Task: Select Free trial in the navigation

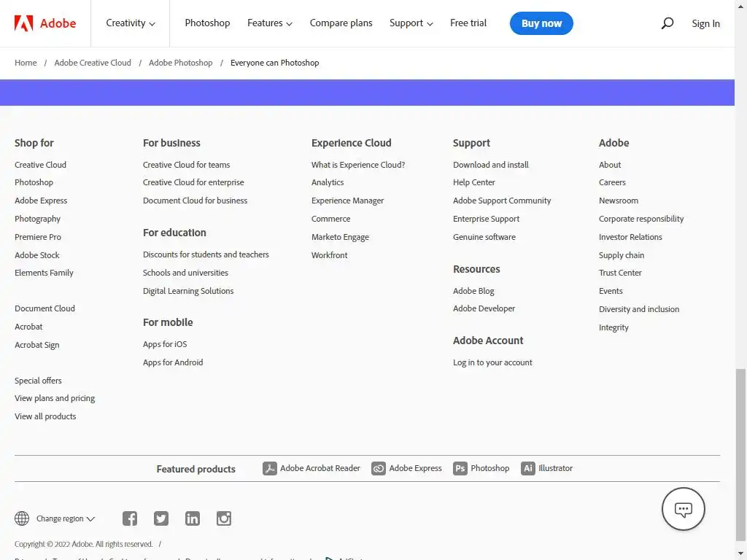Action: tap(468, 23)
